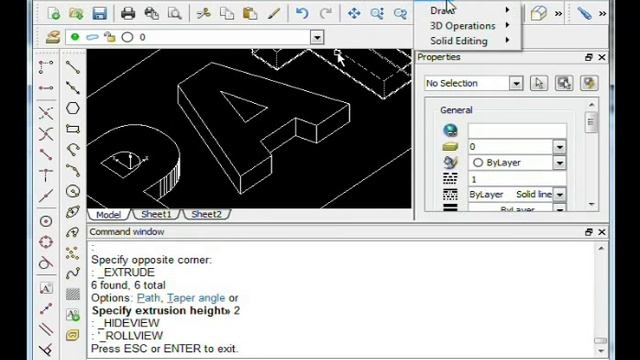Switch to the Sheet2 tab

(207, 214)
